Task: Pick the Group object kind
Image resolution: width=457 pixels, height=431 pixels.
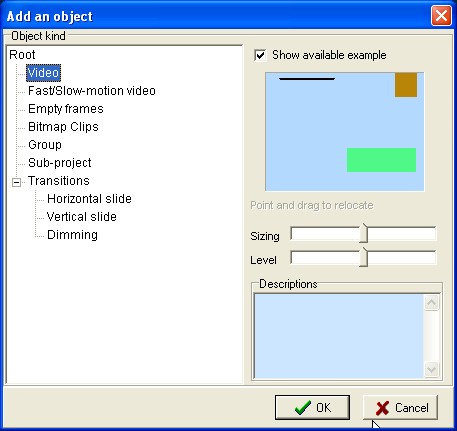Action: (45, 145)
